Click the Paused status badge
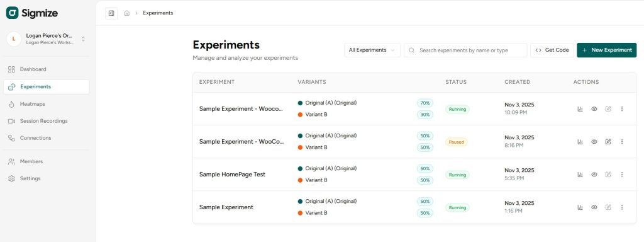The width and height of the screenshot is (644, 242). tap(457, 142)
